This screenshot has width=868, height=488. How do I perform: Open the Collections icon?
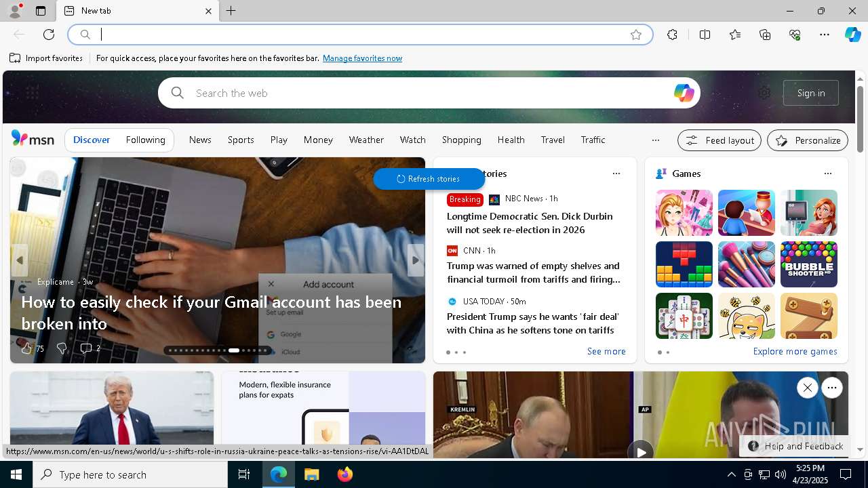[x=765, y=35]
